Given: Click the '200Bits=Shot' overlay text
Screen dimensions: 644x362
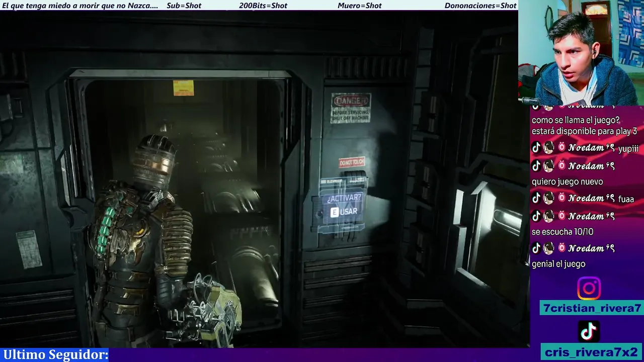Looking at the screenshot, I should point(263,6).
